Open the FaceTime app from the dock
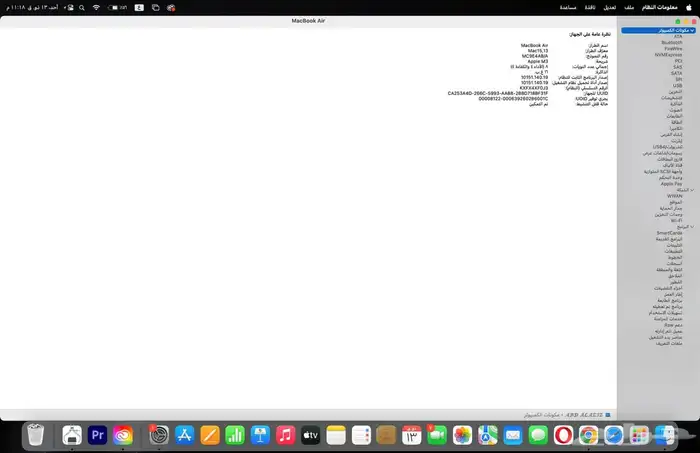This screenshot has height=453, width=700. coord(436,435)
